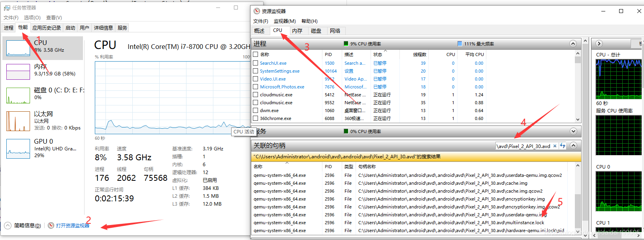Click the CPU 0 graph in the right pane

618,191
